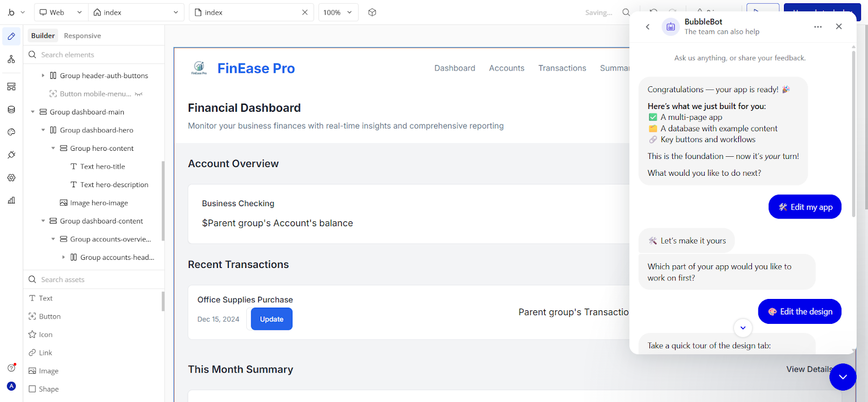
Task: Open the Settings gear sidebar icon
Action: click(11, 178)
